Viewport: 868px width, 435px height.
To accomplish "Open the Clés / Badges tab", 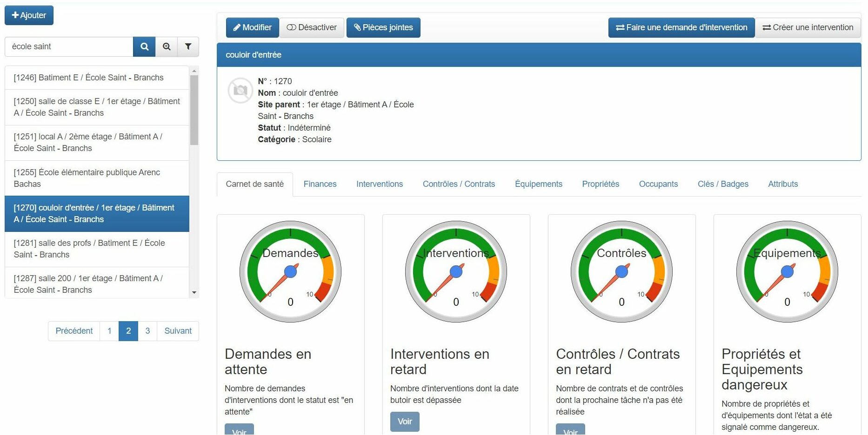I will (x=723, y=184).
